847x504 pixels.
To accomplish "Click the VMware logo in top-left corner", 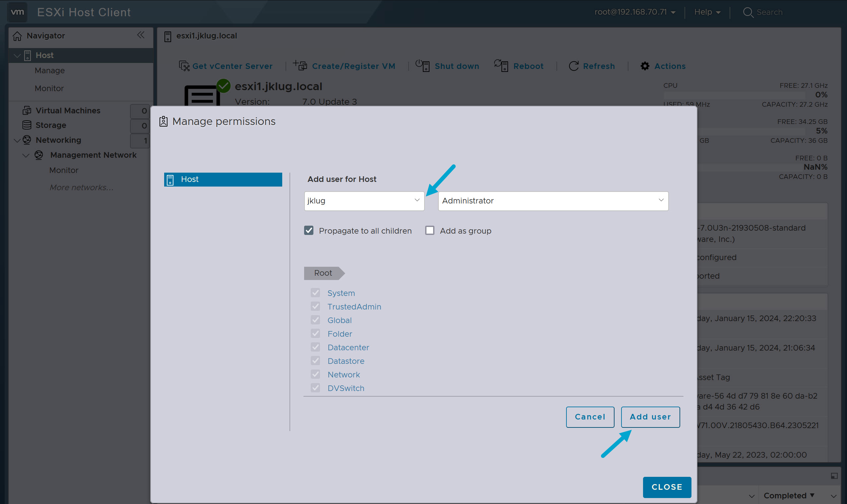I will click(x=17, y=12).
